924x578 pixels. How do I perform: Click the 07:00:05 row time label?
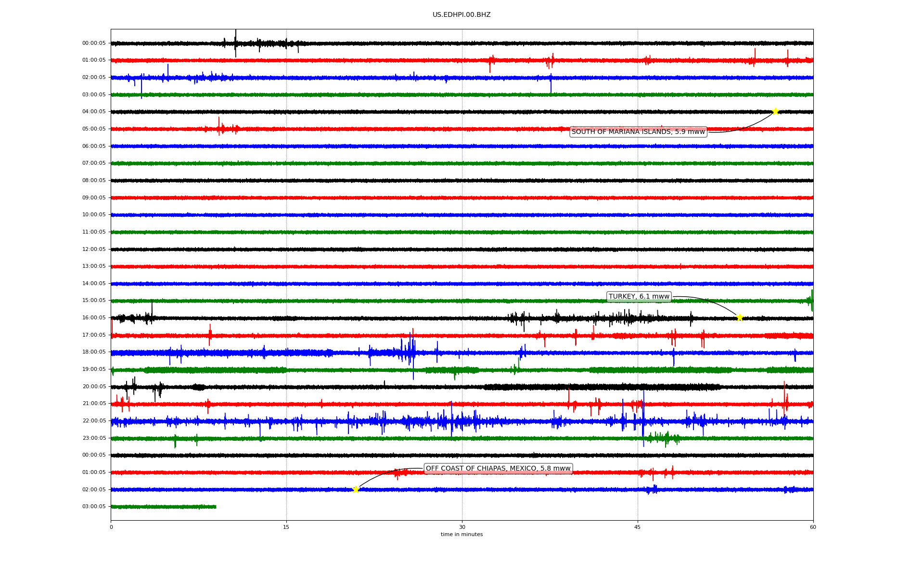[94, 163]
